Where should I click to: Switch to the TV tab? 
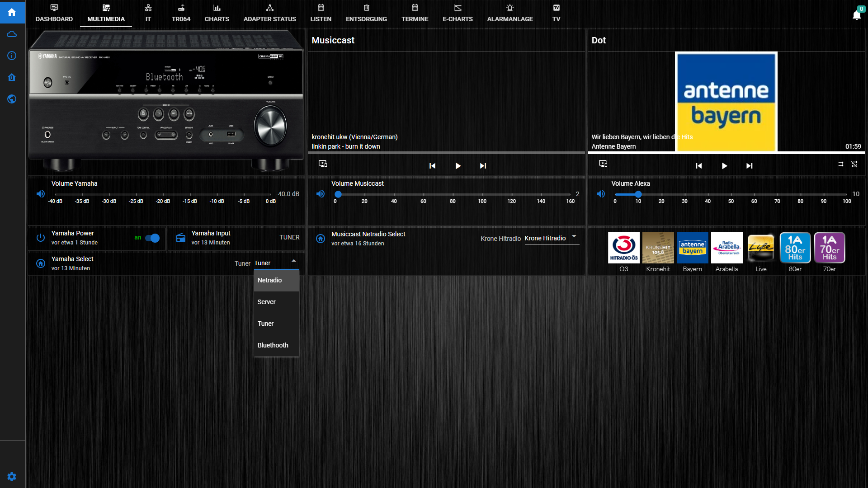557,14
